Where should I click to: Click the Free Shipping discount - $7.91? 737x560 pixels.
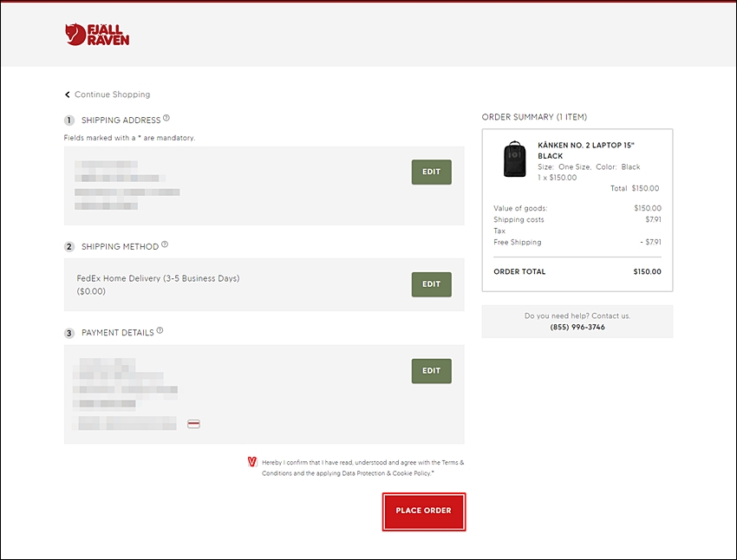pos(650,242)
